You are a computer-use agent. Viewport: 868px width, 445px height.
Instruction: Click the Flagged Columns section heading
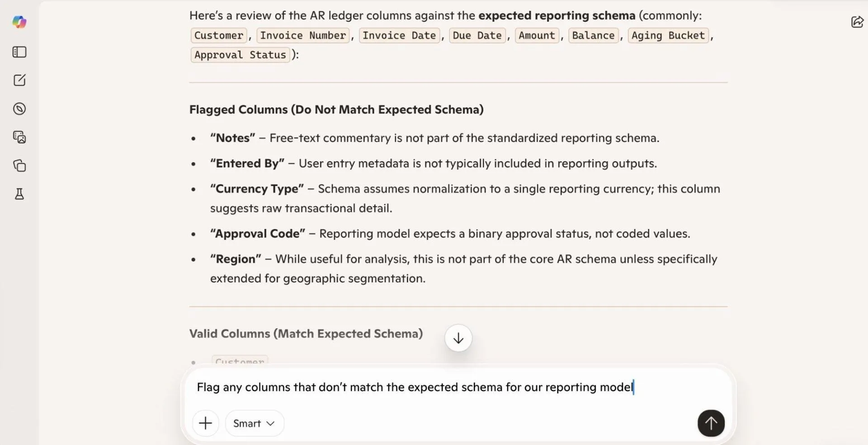coord(336,109)
